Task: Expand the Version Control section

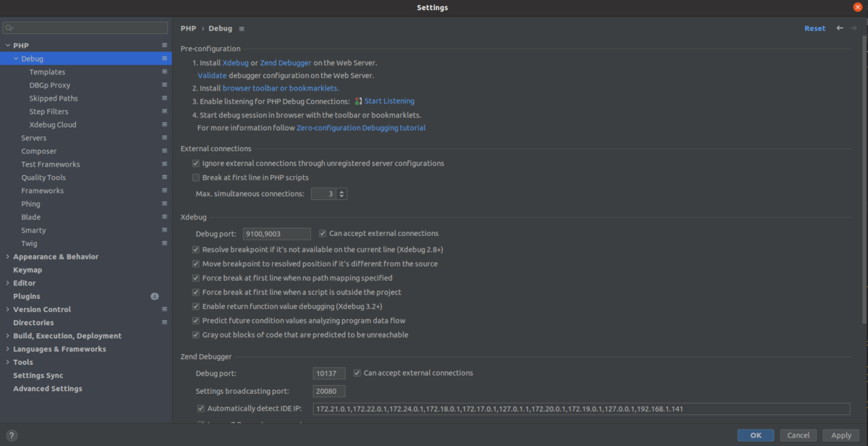Action: (7, 309)
